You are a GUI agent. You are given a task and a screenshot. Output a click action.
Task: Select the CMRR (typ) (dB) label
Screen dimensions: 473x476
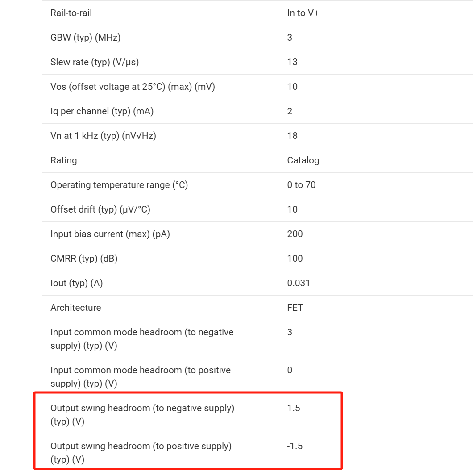click(84, 259)
